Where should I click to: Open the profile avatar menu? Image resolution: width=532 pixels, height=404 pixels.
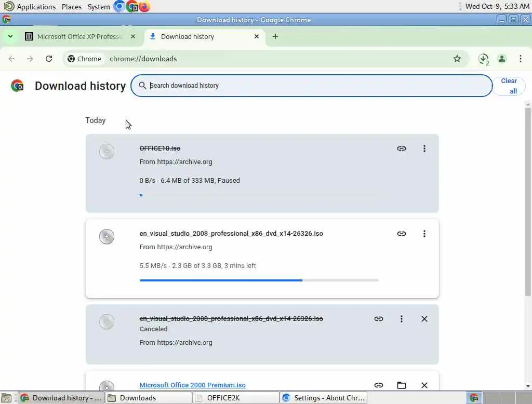coord(502,59)
